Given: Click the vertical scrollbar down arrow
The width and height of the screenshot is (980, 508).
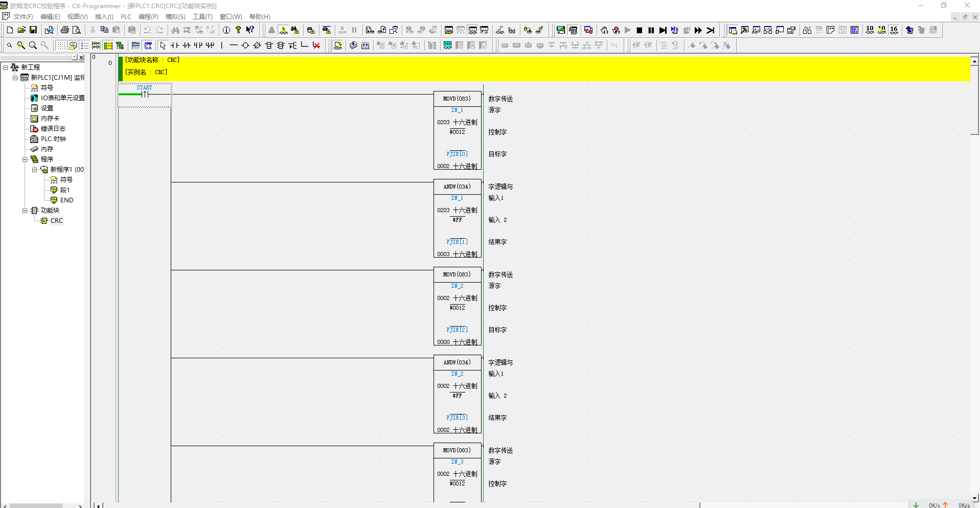Looking at the screenshot, I should [974, 498].
